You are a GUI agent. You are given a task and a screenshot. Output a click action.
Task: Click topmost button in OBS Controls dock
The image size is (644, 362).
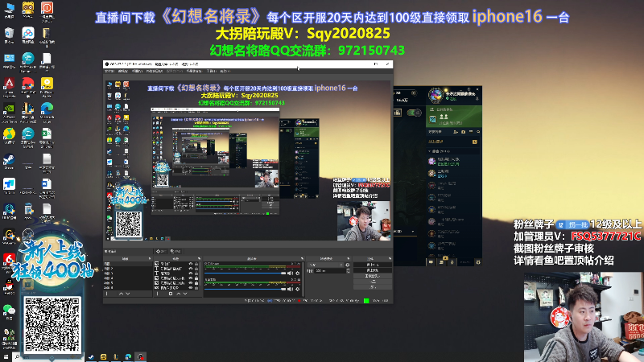coord(373,265)
